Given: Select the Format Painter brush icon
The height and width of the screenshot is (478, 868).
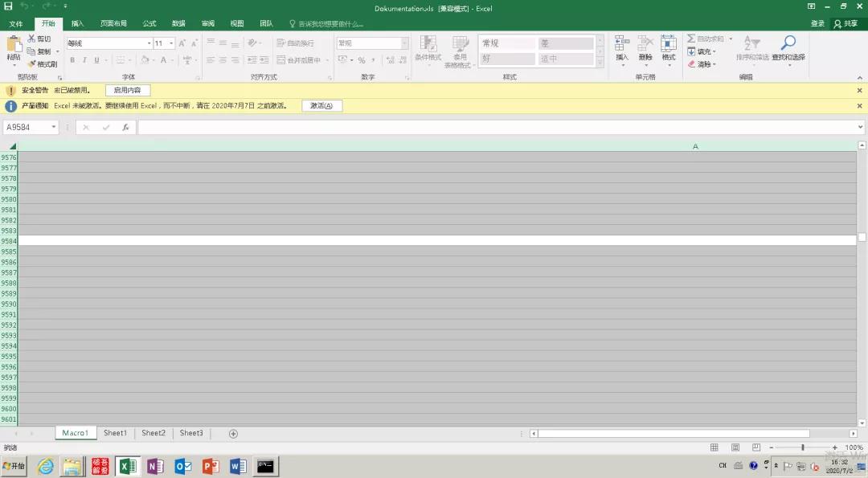Looking at the screenshot, I should point(32,64).
